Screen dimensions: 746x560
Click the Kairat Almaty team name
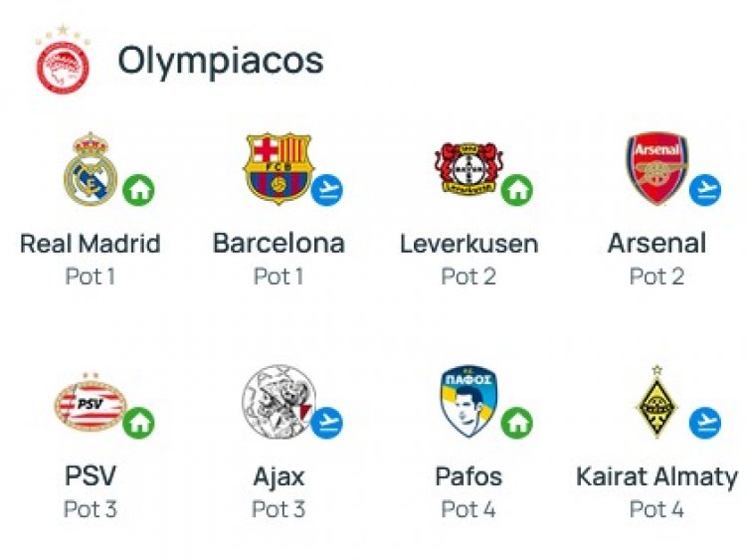656,476
